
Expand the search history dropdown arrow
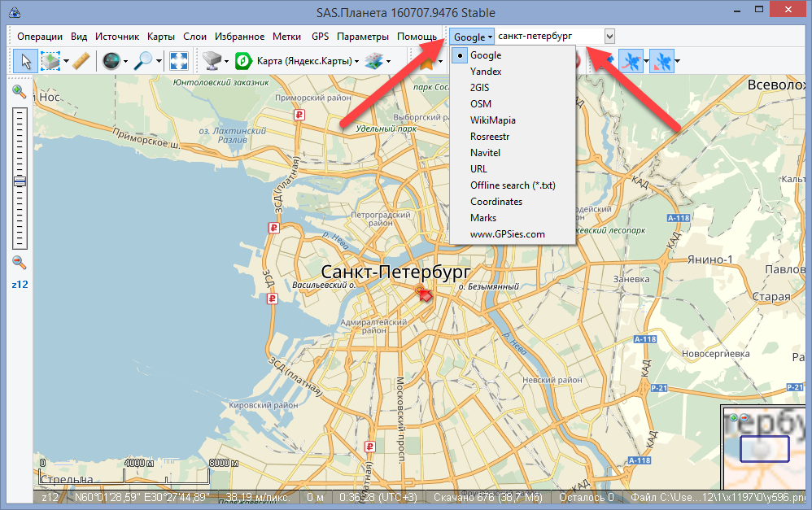(x=609, y=37)
